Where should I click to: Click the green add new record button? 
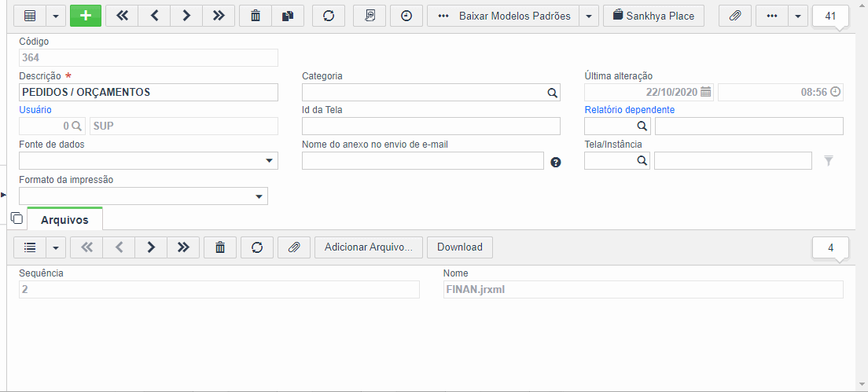pyautogui.click(x=86, y=16)
